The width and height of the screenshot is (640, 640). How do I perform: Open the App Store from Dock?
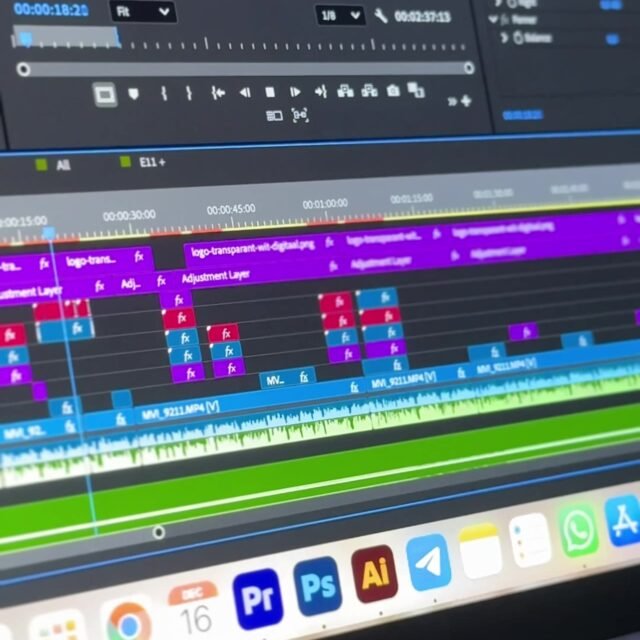pyautogui.click(x=624, y=520)
